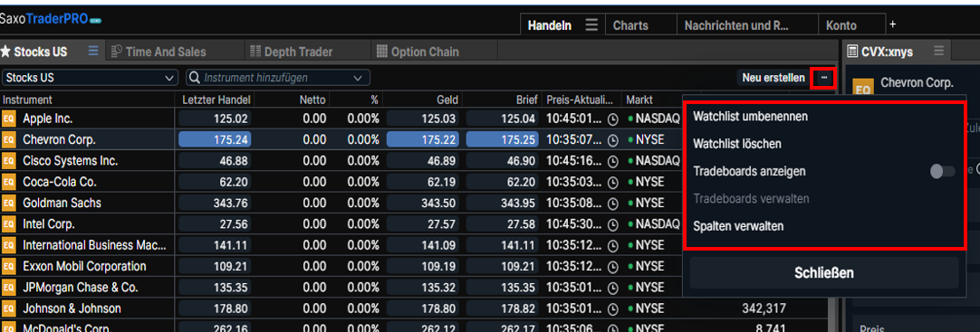Image resolution: width=980 pixels, height=332 pixels.
Task: Click the Neu erstellen button
Action: point(773,78)
